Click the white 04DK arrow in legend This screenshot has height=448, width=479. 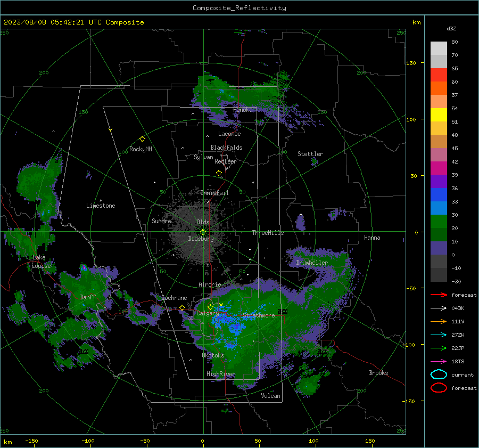pos(439,308)
